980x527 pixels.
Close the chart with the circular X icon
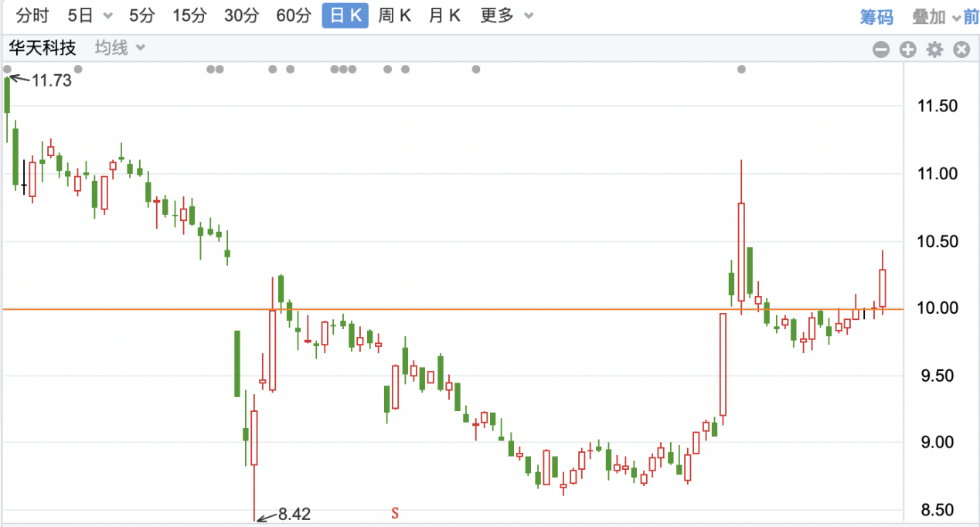(x=961, y=49)
